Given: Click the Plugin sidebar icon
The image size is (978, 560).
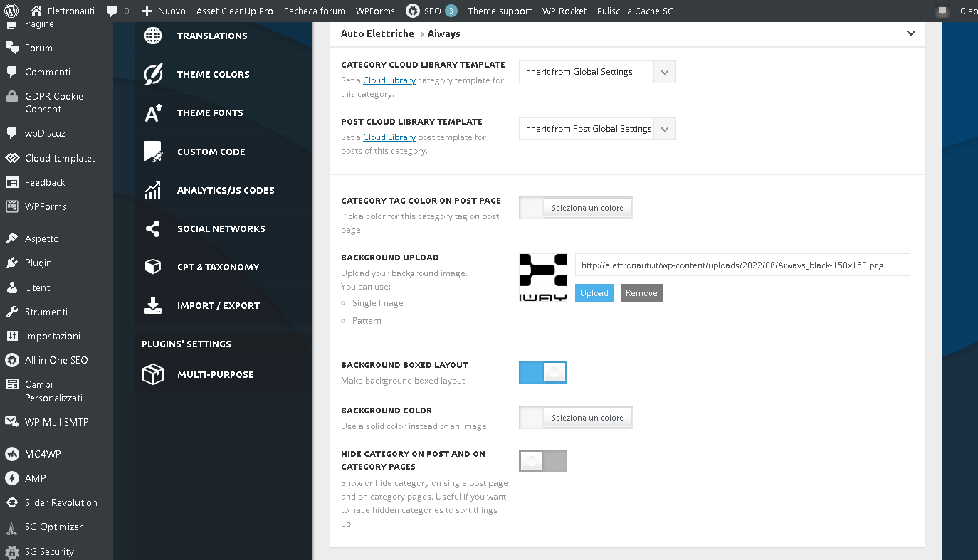Looking at the screenshot, I should pos(12,263).
